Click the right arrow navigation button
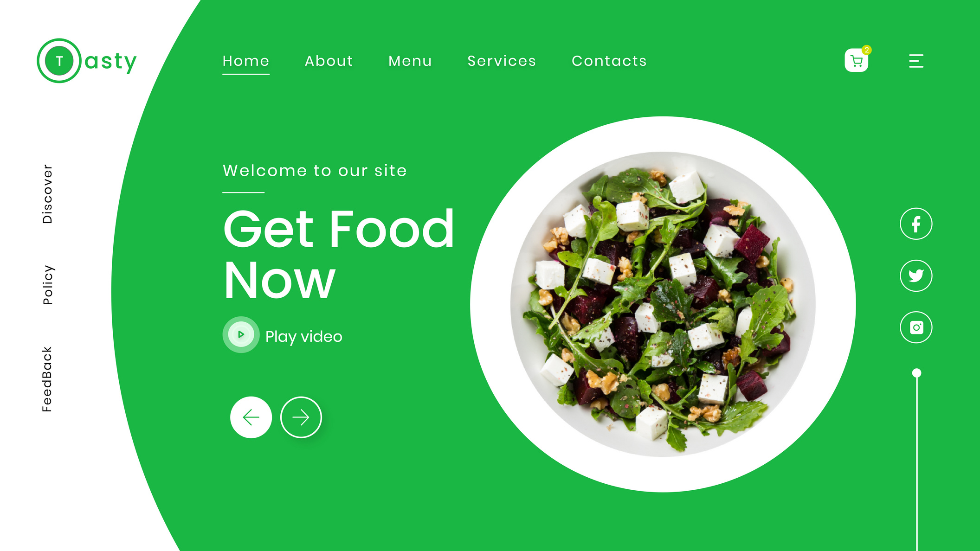The height and width of the screenshot is (551, 980). coord(300,417)
